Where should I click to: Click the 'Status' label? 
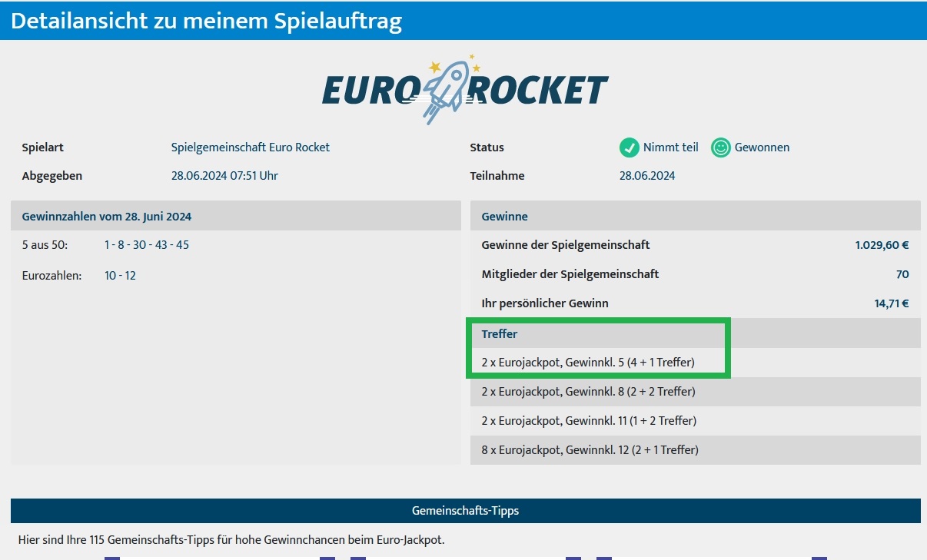(x=487, y=147)
